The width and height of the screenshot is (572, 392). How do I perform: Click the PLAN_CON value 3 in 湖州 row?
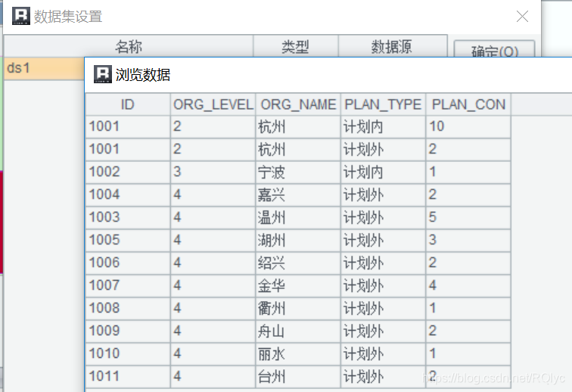click(x=468, y=240)
